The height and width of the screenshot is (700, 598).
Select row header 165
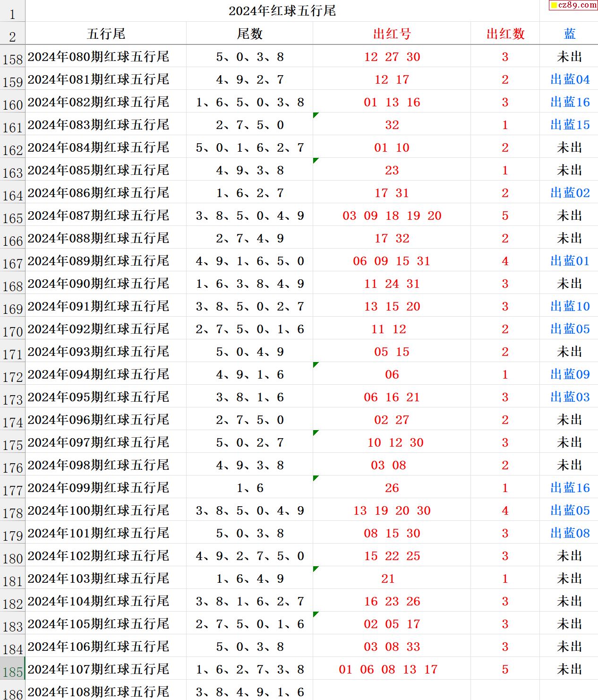click(x=12, y=217)
